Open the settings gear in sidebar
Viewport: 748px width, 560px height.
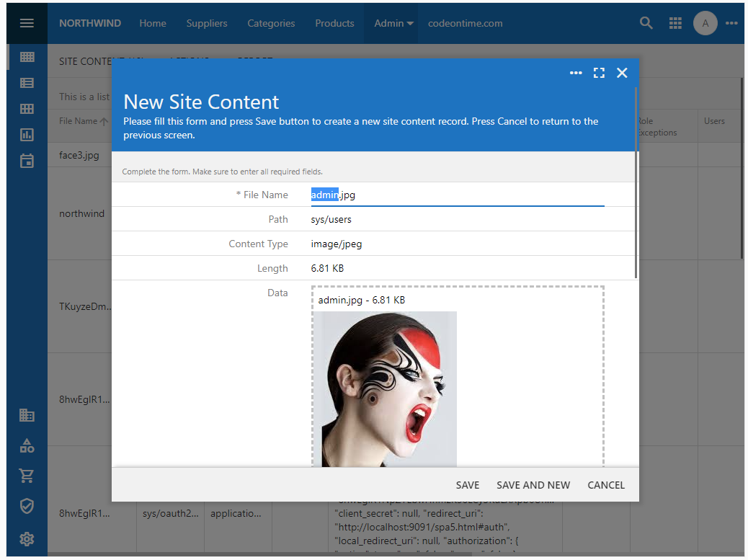[27, 538]
